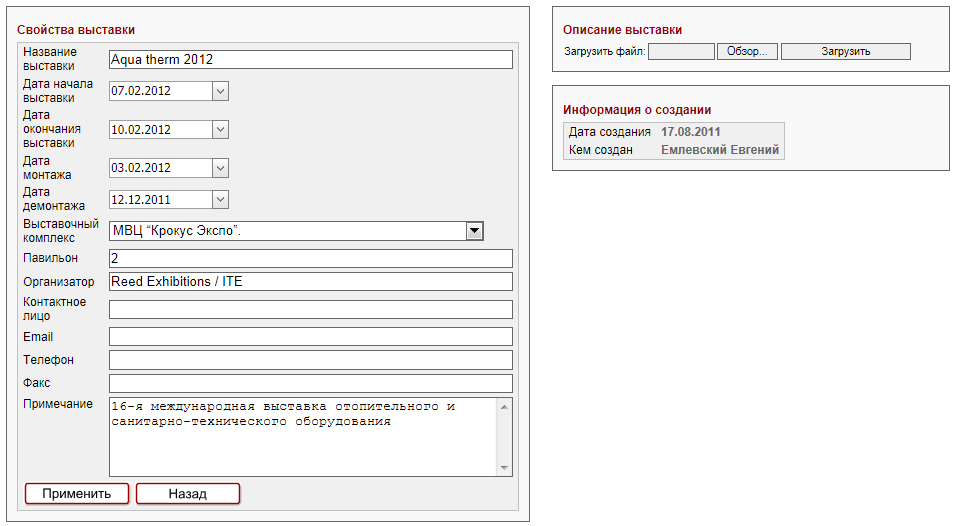Select the Факс input field
The height and width of the screenshot is (526, 957).
pos(310,383)
